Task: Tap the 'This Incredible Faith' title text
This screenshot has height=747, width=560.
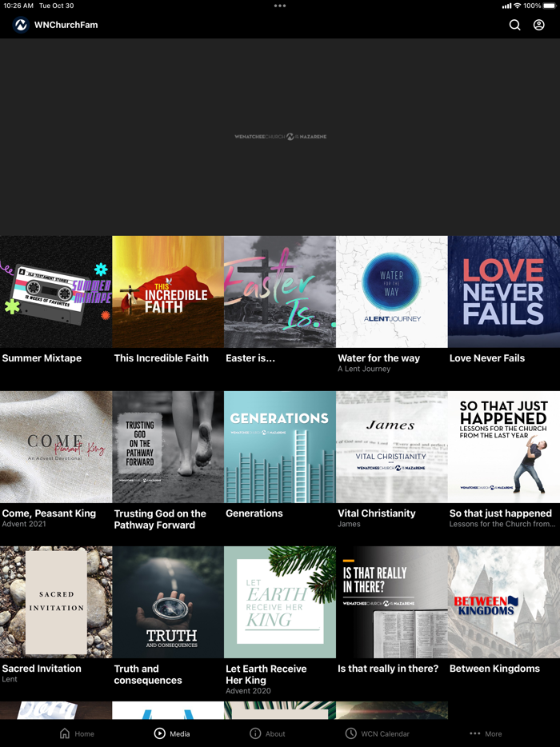Action: click(x=161, y=358)
